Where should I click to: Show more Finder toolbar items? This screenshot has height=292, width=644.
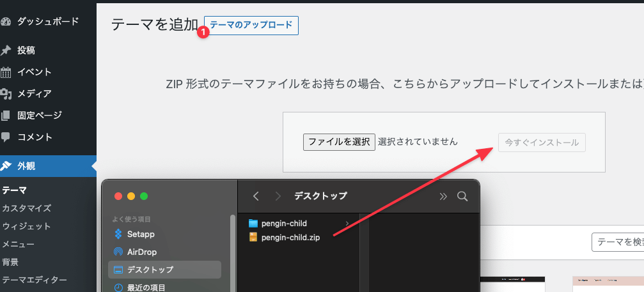tap(443, 196)
